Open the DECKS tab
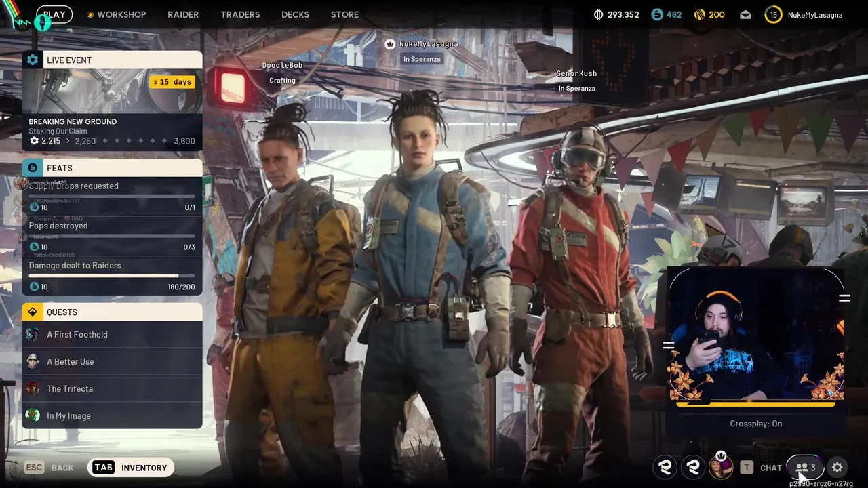 coord(295,14)
